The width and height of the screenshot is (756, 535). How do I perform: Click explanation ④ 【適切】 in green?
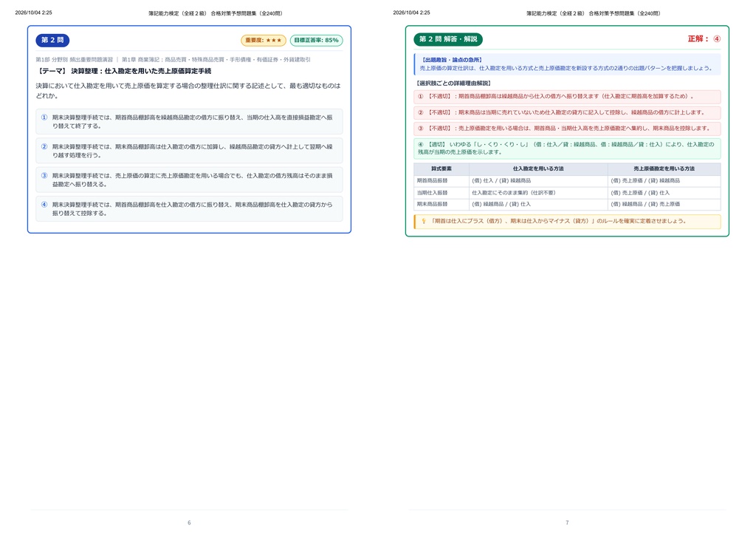[x=567, y=149]
